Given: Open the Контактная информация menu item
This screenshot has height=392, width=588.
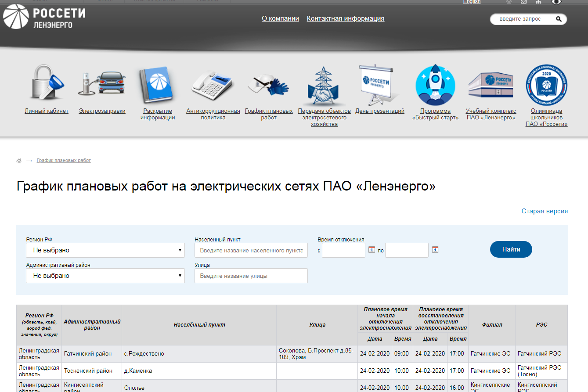Looking at the screenshot, I should pos(346,18).
